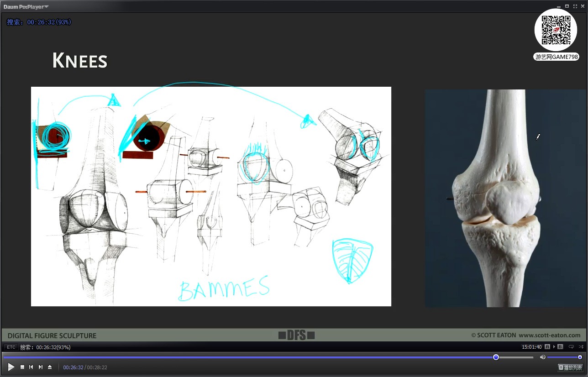Mute audio with the speaker icon

pos(542,357)
